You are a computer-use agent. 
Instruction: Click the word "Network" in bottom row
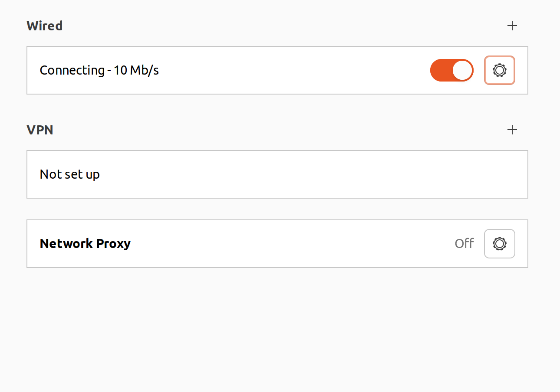(66, 244)
